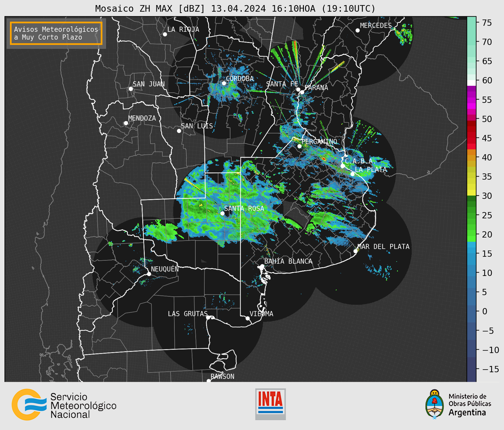Click the SANTA ROSA city marker dot
504x430 pixels.
click(x=222, y=213)
